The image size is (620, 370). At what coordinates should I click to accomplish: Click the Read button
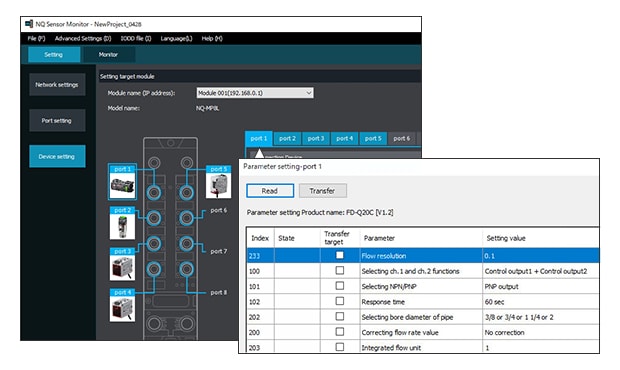pyautogui.click(x=270, y=191)
